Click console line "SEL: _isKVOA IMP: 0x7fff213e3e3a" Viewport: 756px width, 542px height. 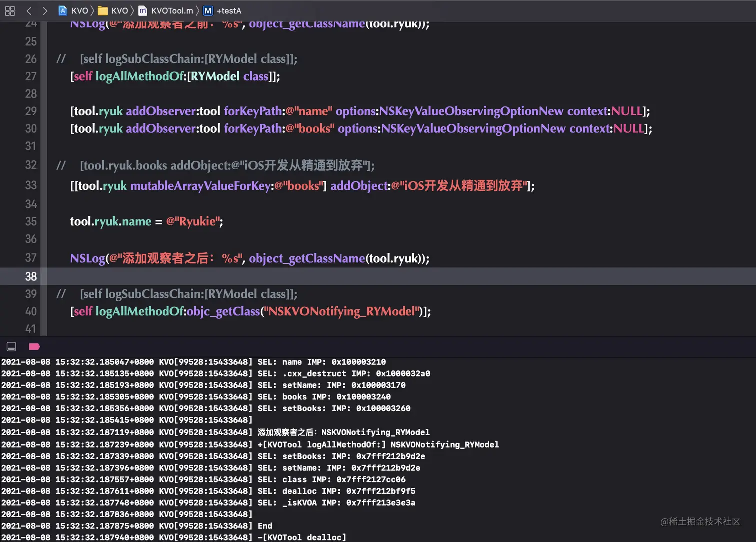click(x=208, y=503)
